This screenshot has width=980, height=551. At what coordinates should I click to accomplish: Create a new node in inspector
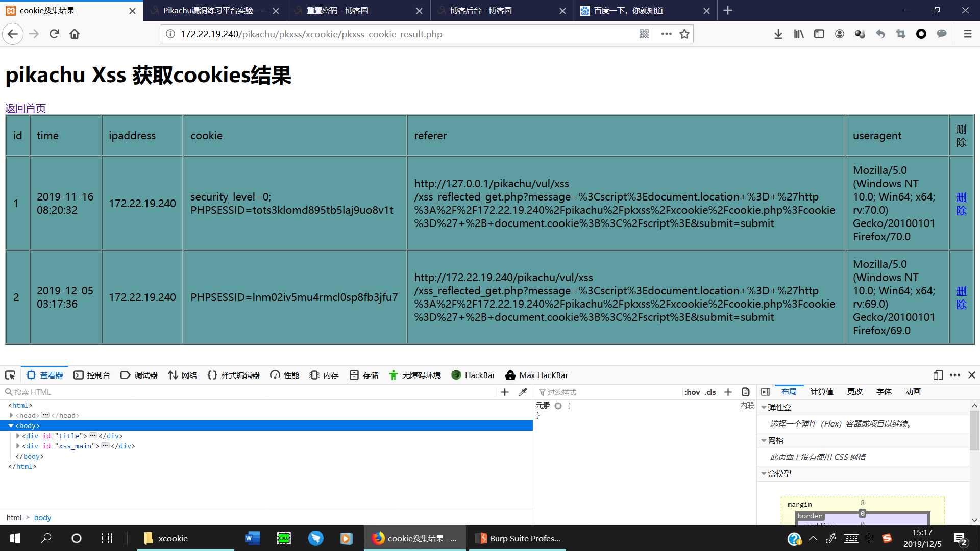pos(505,392)
